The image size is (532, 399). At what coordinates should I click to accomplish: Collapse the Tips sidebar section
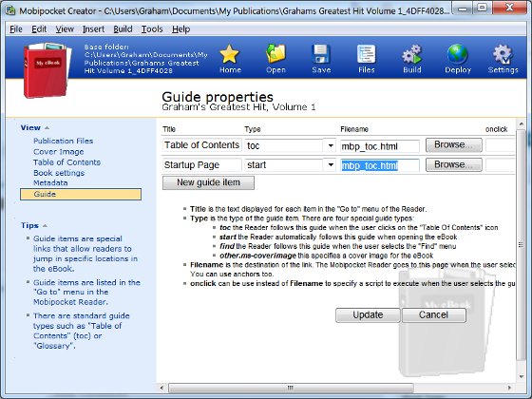pos(45,226)
